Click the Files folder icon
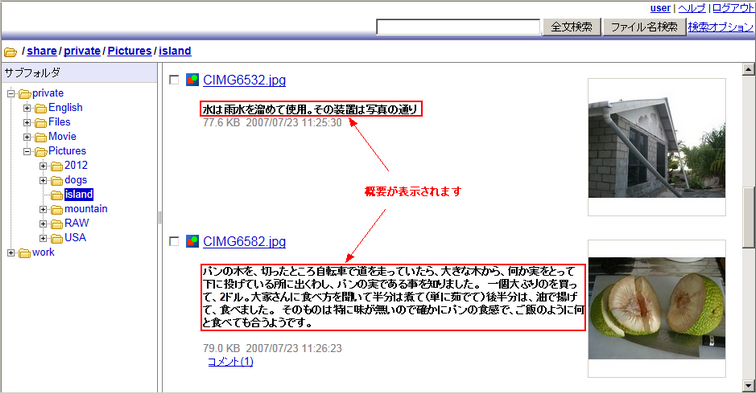 click(41, 122)
